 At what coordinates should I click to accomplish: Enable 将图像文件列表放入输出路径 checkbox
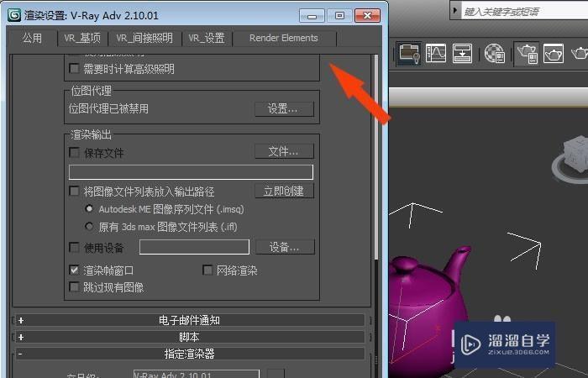(74, 191)
